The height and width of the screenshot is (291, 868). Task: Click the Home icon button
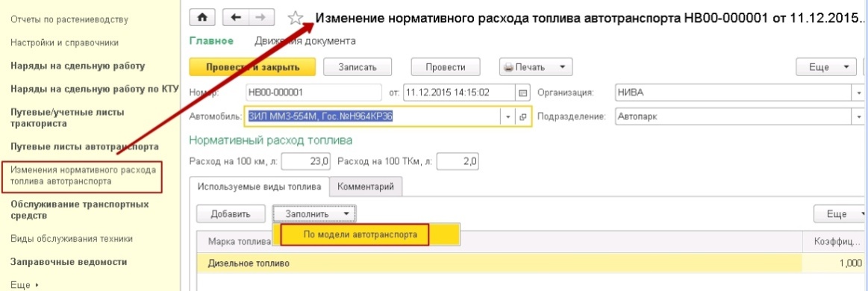coord(202,18)
